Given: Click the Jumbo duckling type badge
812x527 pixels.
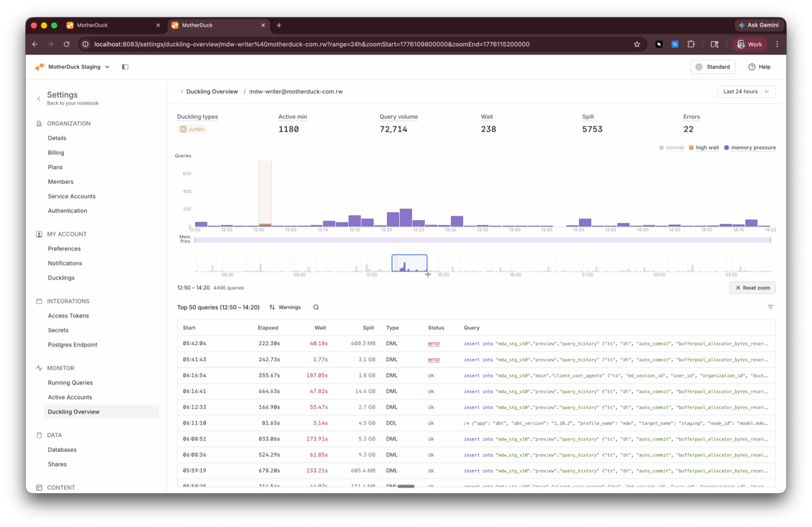Looking at the screenshot, I should pyautogui.click(x=193, y=129).
